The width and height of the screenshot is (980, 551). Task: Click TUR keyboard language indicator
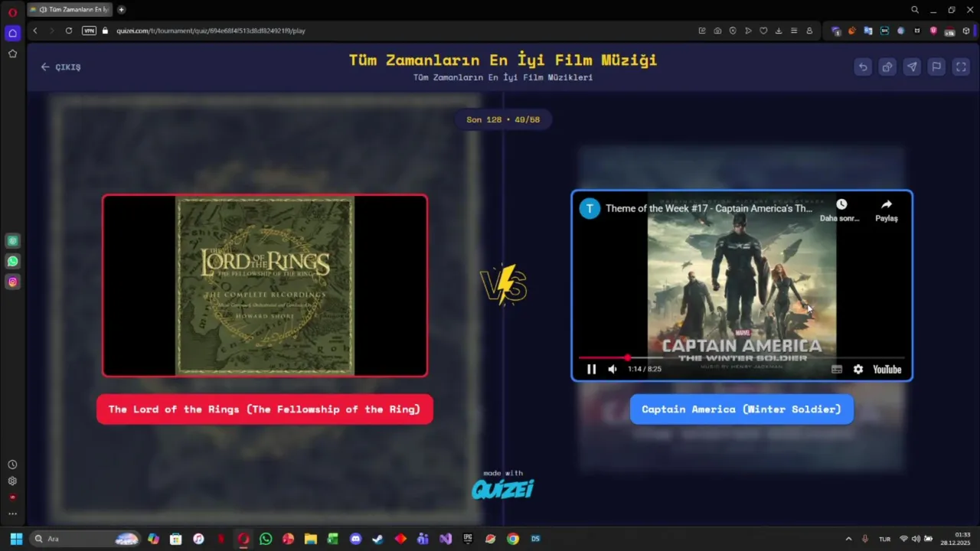[x=885, y=539]
